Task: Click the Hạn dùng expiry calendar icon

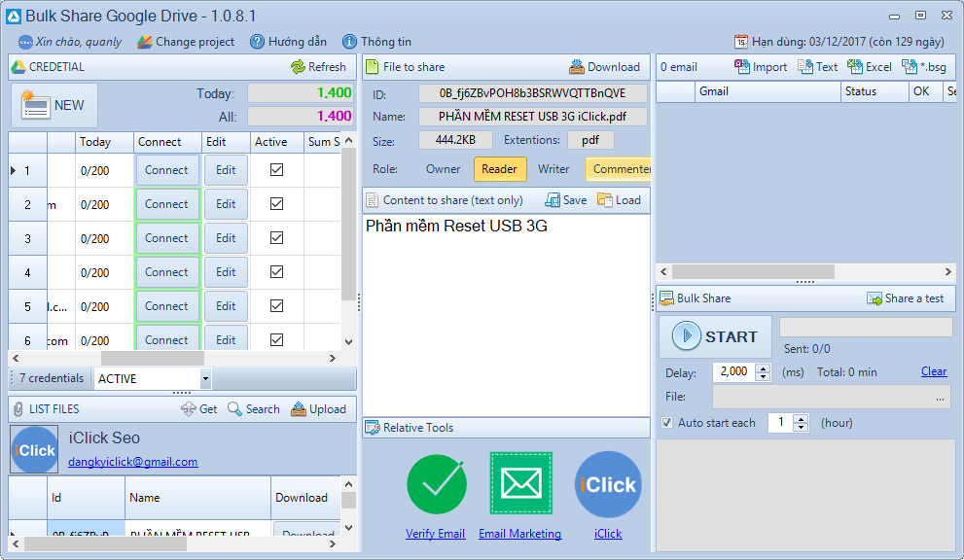Action: click(x=741, y=42)
